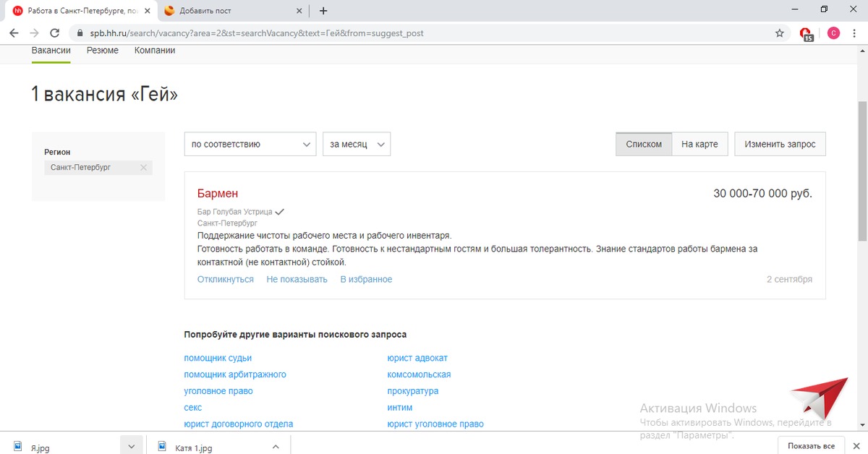Open a new browser tab
The width and height of the screenshot is (868, 454).
click(323, 11)
